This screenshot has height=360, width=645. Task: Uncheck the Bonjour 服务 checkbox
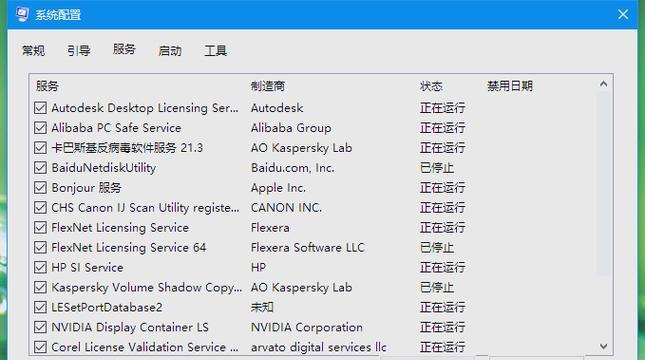pyautogui.click(x=40, y=188)
